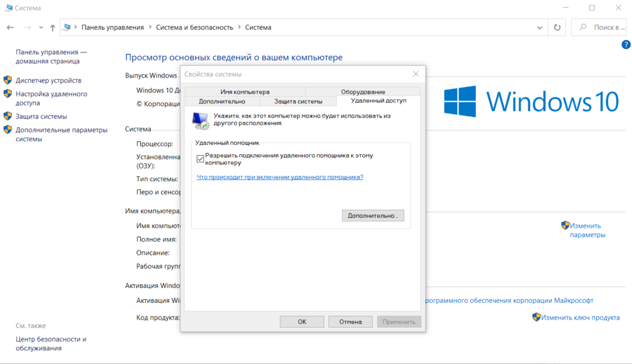The image size is (632, 364).
Task: Click shield icon beside Защита системы link
Action: pos(8,116)
